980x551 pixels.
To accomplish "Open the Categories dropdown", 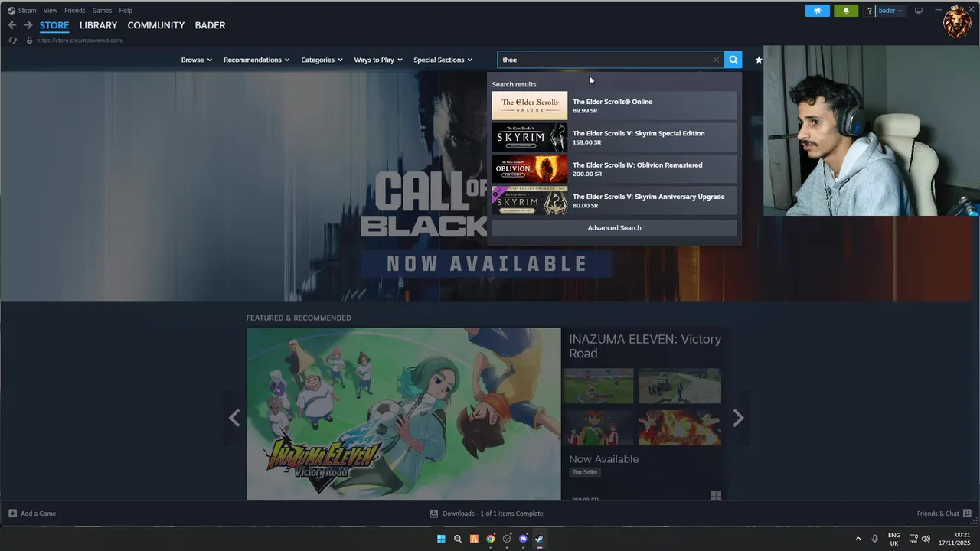I will pos(322,60).
